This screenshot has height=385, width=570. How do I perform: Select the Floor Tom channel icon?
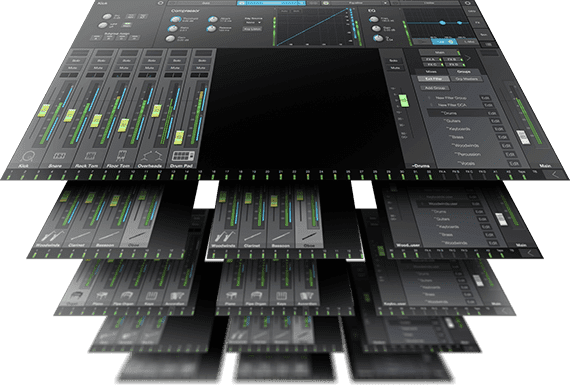(x=121, y=156)
